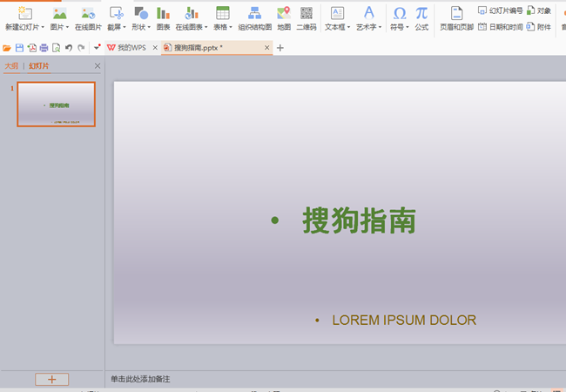The height and width of the screenshot is (392, 566).
Task: Print using the printer icon
Action: [44, 48]
